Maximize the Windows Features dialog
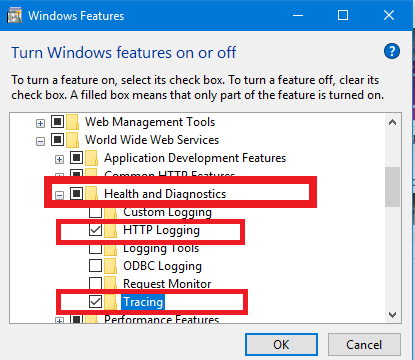The height and width of the screenshot is (360, 415). click(343, 15)
